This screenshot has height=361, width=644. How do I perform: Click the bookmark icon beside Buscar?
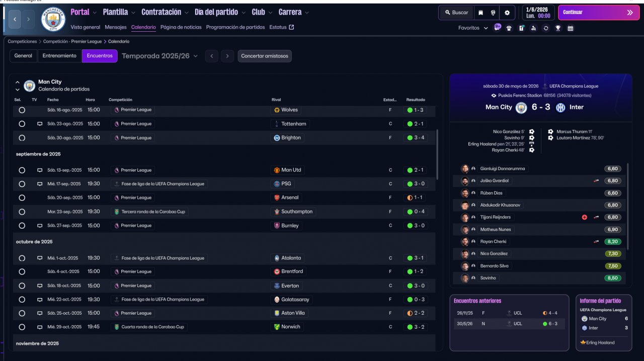click(480, 13)
